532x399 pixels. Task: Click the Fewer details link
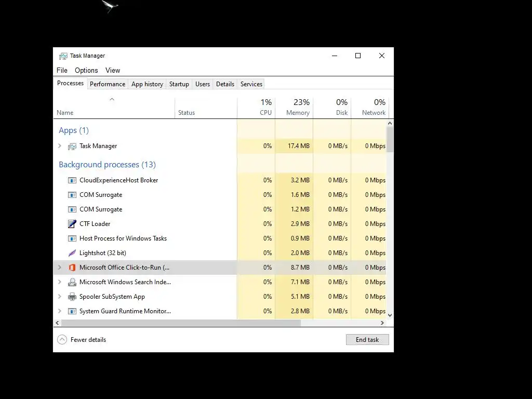[88, 340]
